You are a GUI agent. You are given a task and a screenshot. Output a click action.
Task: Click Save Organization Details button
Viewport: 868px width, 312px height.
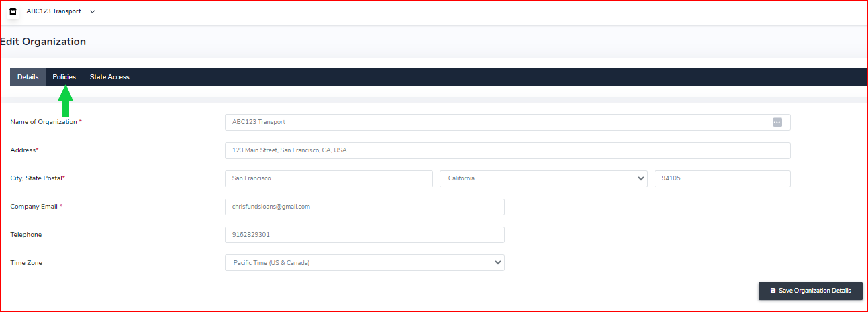click(810, 291)
